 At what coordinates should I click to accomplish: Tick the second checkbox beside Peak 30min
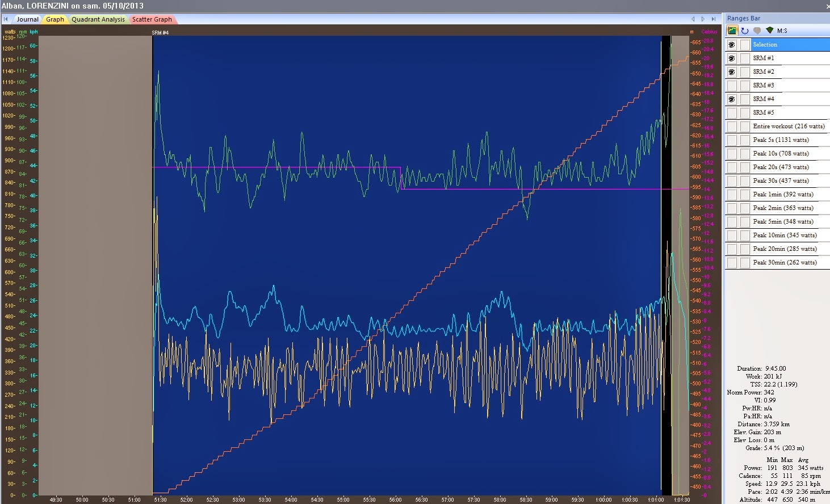[745, 262]
